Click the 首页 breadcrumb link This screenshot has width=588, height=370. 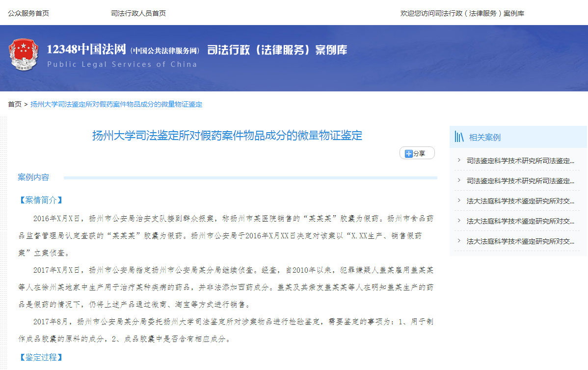pos(15,104)
